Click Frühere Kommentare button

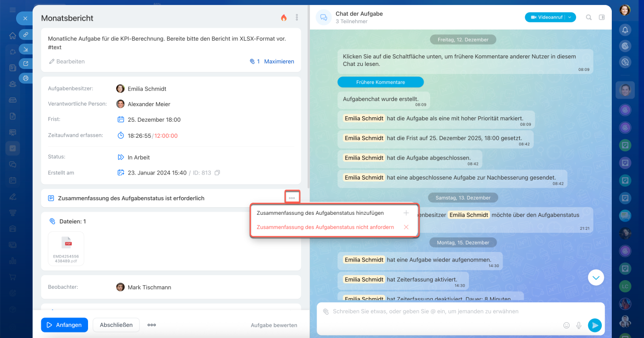(380, 82)
